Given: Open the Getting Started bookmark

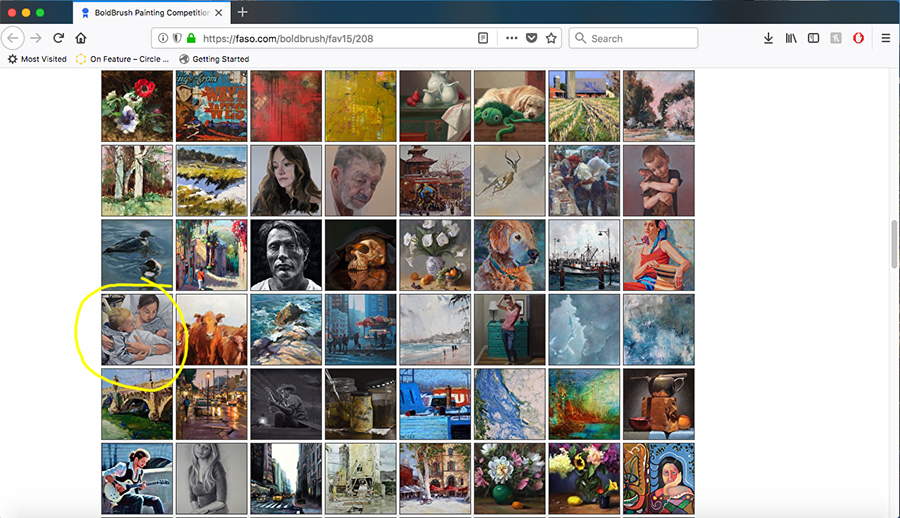Looking at the screenshot, I should pyautogui.click(x=214, y=59).
